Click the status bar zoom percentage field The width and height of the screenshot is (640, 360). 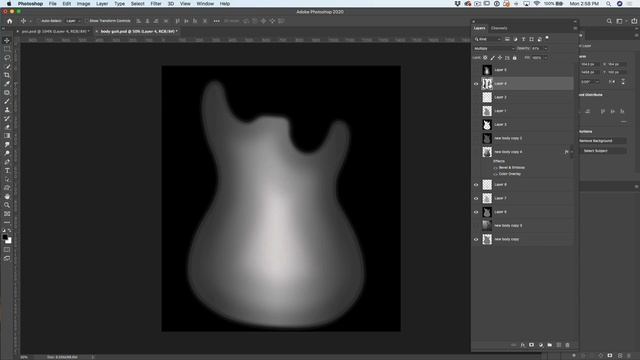click(x=24, y=357)
